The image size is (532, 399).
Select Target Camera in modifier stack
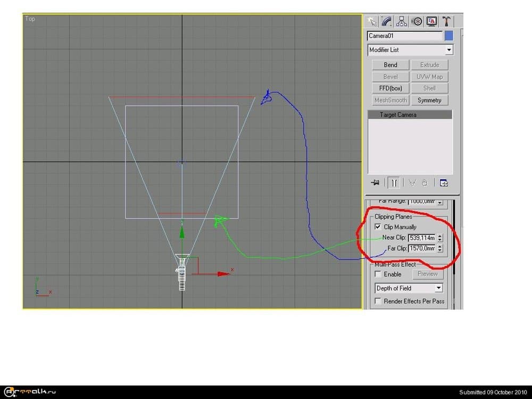(x=410, y=115)
